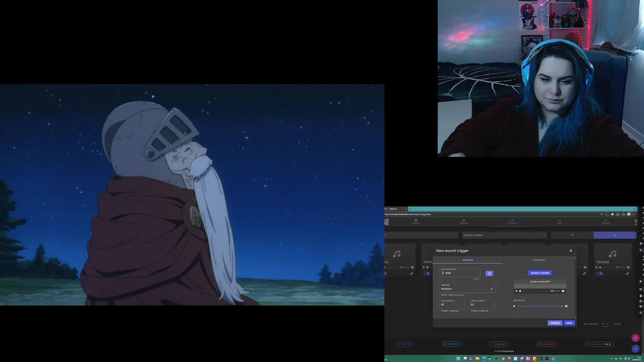
Task: Play the selected sound preview
Action: pos(516,291)
